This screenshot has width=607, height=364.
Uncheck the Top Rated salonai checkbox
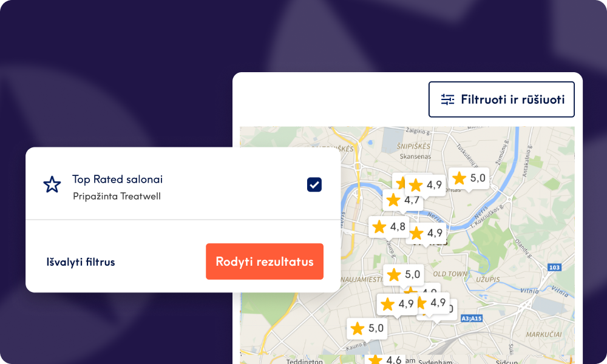coord(314,184)
